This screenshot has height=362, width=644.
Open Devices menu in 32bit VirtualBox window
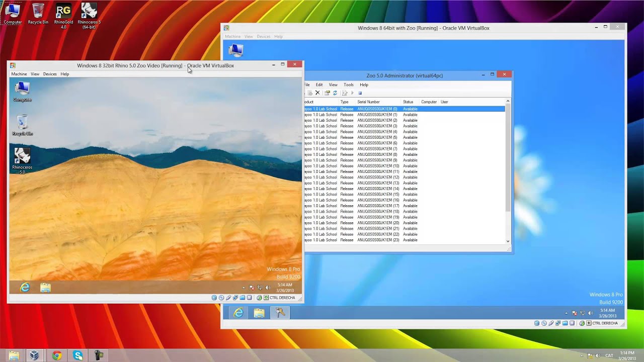click(50, 74)
